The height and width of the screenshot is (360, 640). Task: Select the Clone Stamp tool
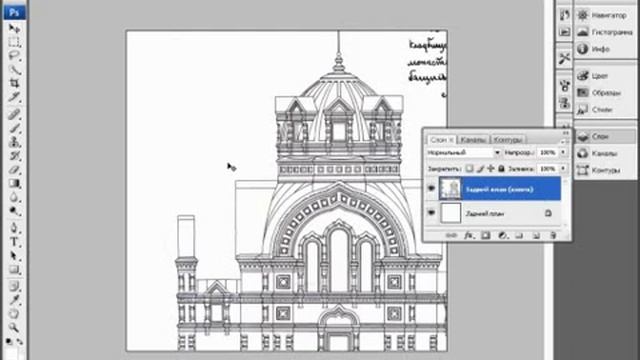click(15, 142)
